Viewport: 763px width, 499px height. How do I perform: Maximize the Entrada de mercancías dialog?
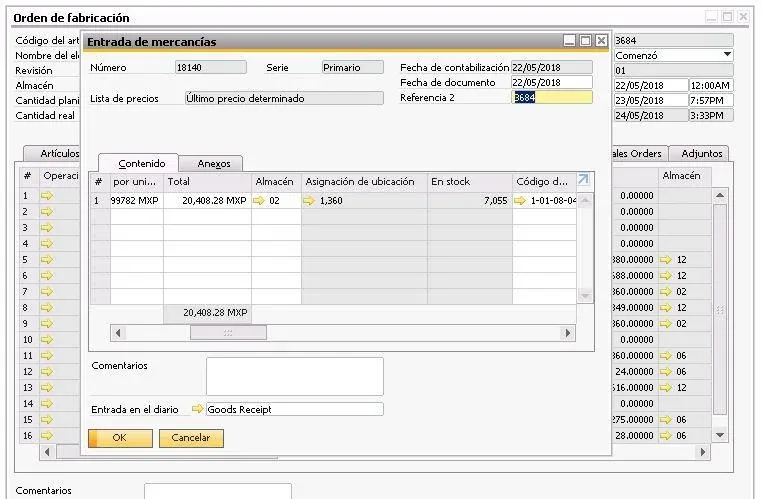point(585,41)
